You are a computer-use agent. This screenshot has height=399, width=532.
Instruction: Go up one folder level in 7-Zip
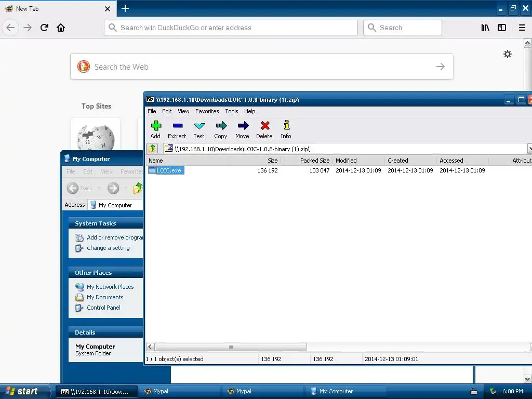tap(152, 149)
